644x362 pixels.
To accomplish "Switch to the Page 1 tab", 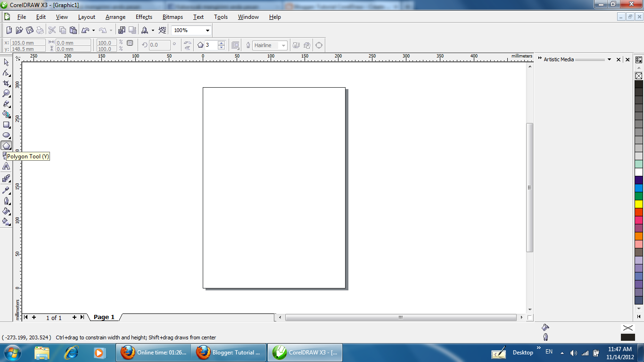I will 103,317.
